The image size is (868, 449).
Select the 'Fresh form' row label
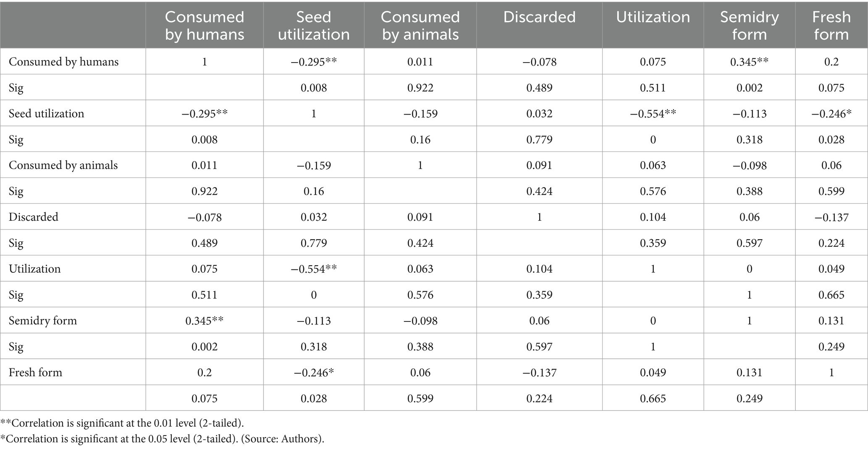coord(36,373)
